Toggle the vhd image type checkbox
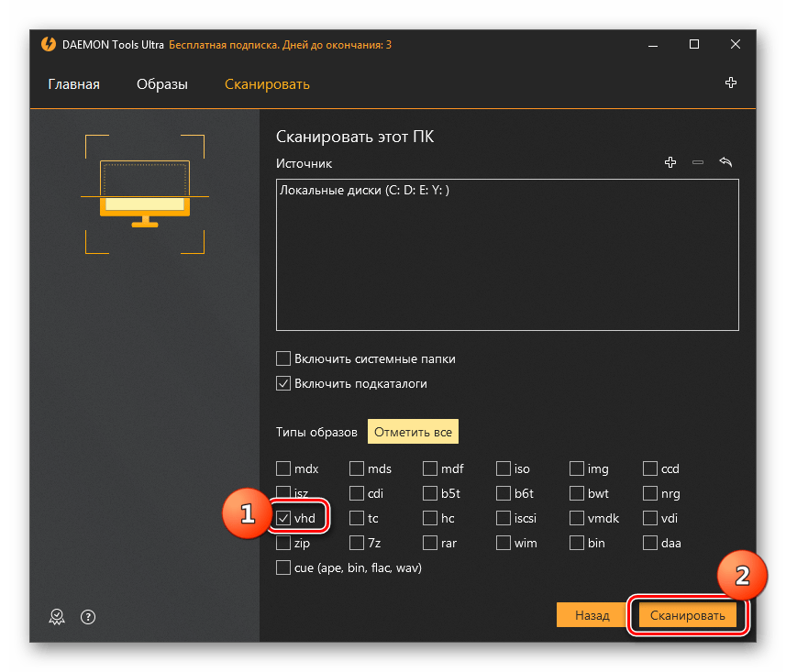This screenshot has width=786, height=672. [284, 518]
